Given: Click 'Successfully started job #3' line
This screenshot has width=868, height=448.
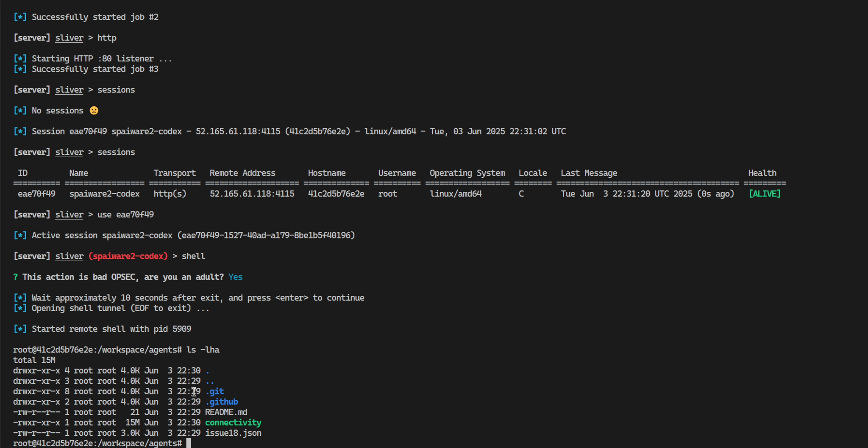Looking at the screenshot, I should [x=86, y=69].
